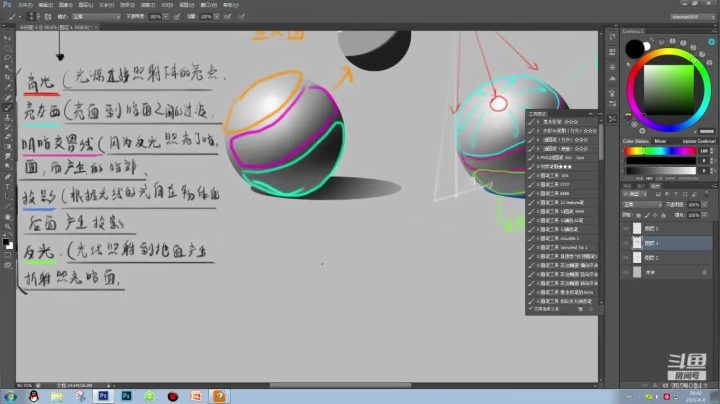Enable airbrush mode in options bar
Screen dimensions: 720x404
click(x=227, y=17)
